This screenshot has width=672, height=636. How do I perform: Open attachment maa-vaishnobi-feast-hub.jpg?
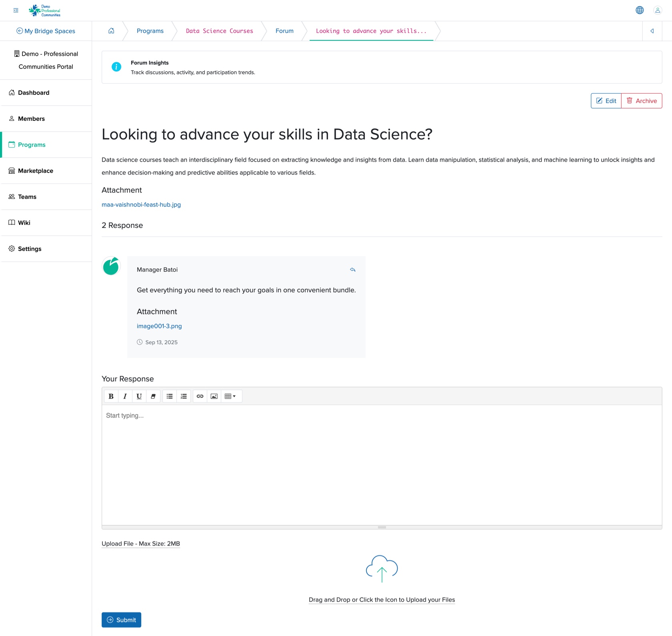click(141, 205)
